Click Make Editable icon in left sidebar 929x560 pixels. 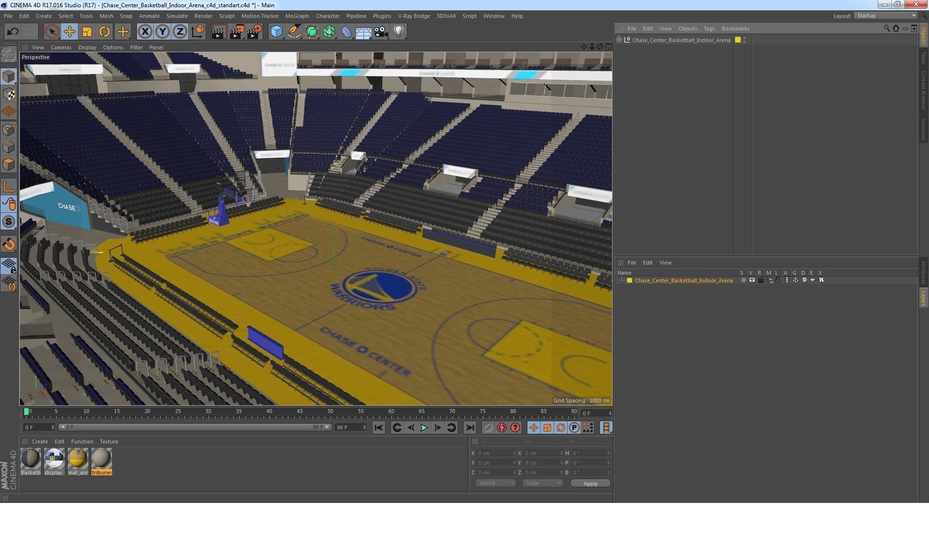[9, 54]
